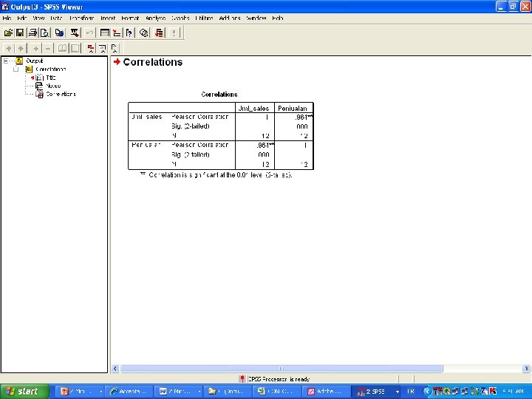532x399 pixels.
Task: Switch to the Internet Explorer taskbar button
Action: click(x=129, y=392)
